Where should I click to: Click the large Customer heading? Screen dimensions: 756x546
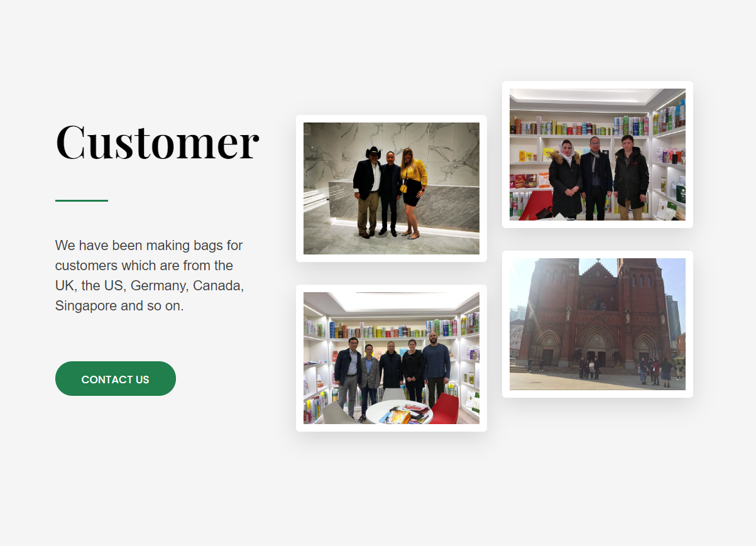click(x=157, y=141)
